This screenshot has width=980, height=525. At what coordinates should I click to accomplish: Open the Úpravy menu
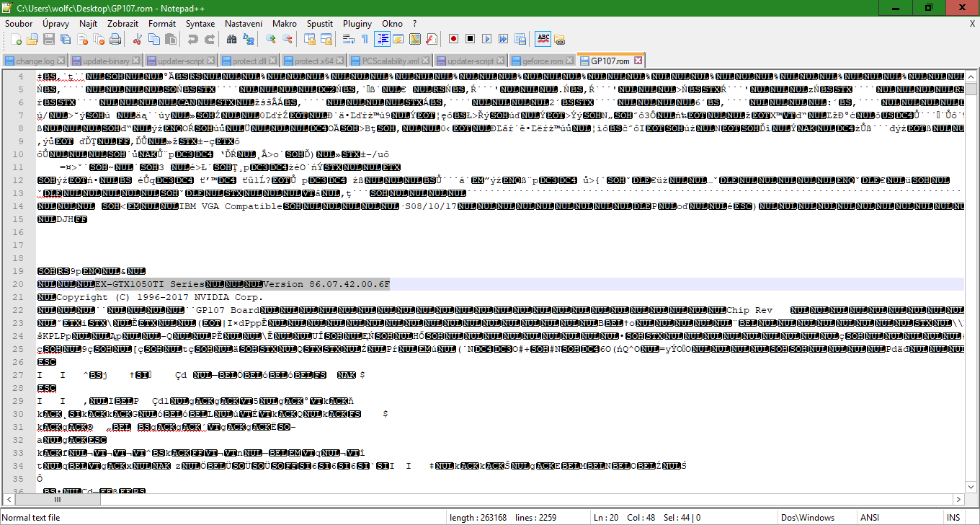click(56, 24)
